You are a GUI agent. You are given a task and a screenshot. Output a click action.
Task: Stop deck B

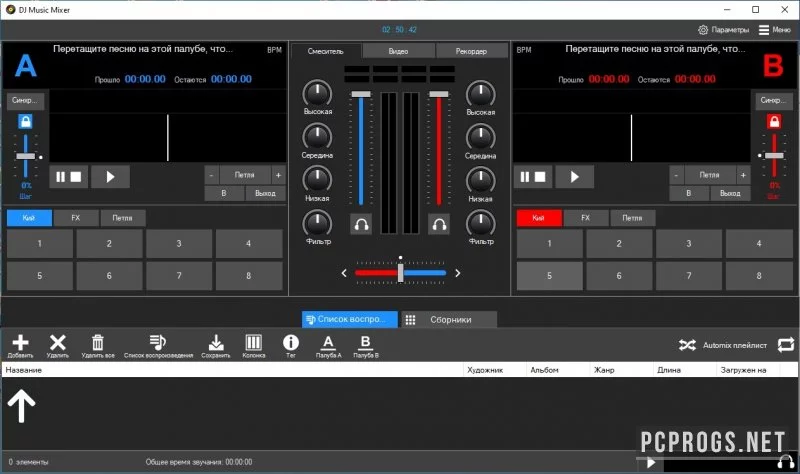click(540, 177)
